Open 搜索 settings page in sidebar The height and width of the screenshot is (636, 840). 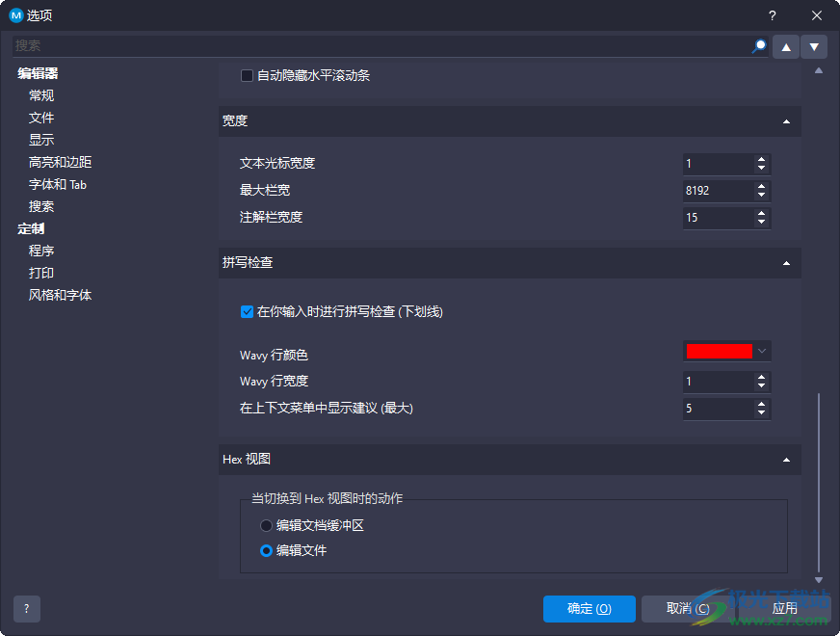tap(41, 206)
